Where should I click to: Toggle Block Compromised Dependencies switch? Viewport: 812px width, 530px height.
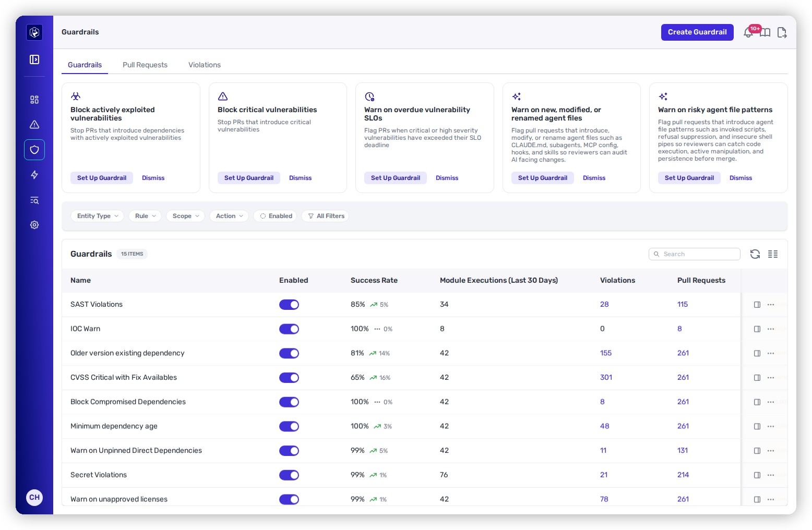coord(289,402)
